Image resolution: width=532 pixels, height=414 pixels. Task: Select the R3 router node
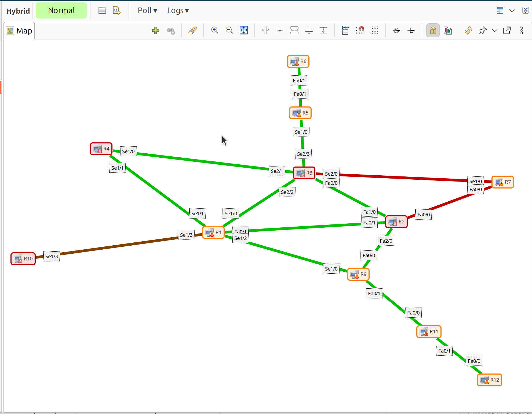tap(304, 173)
